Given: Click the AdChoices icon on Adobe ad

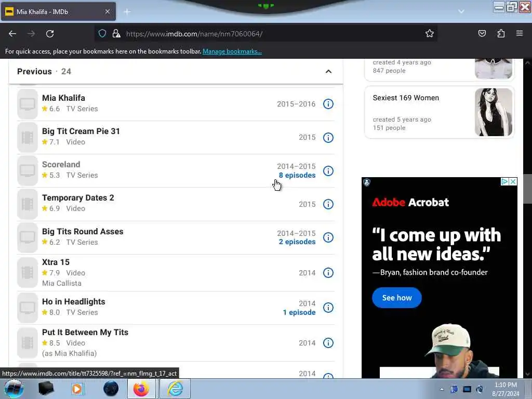Looking at the screenshot, I should (x=504, y=181).
